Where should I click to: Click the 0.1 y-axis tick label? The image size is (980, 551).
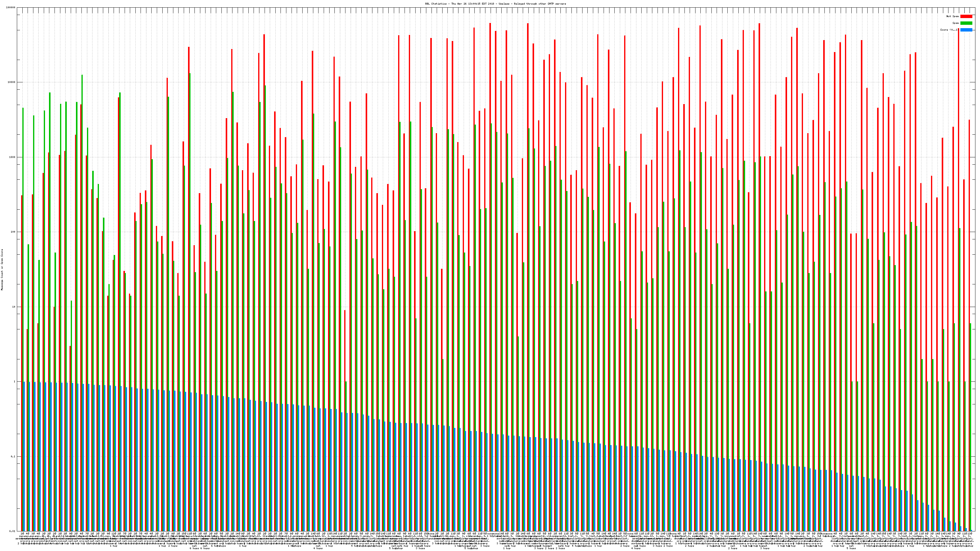click(13, 456)
